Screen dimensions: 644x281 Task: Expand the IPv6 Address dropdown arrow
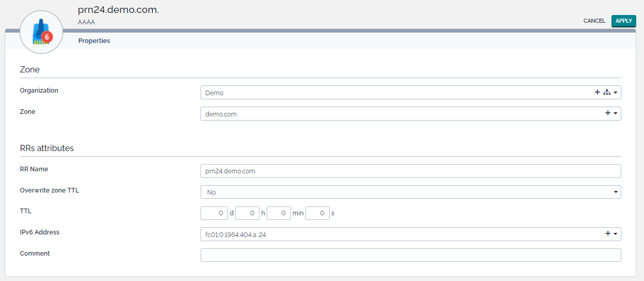pos(616,234)
